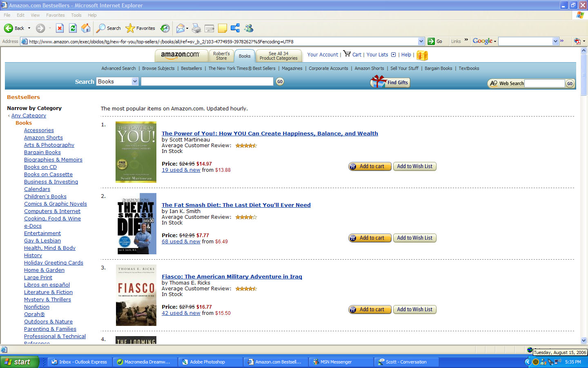
Task: Click the Mail envelope toolbar icon
Action: point(180,28)
